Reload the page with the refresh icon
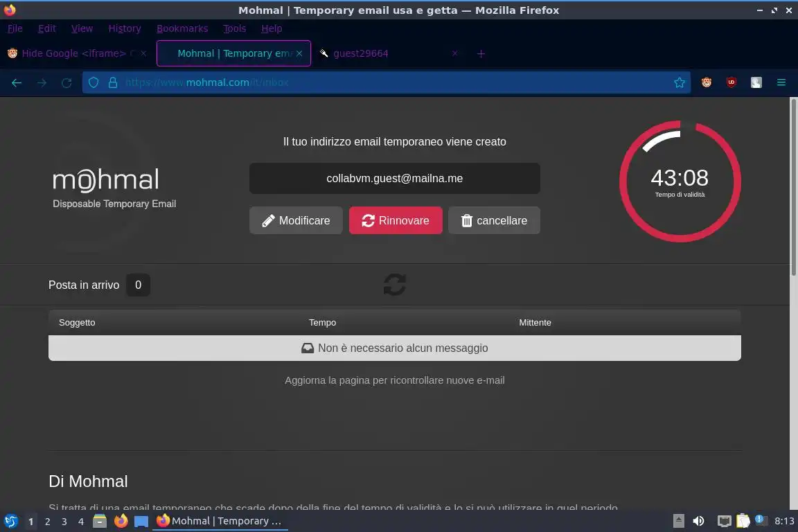The image size is (798, 532). [66, 82]
